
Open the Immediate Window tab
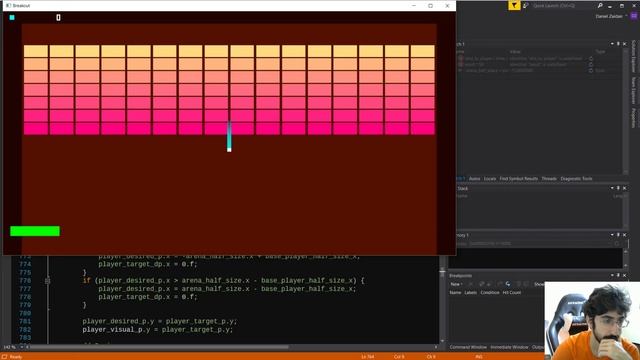click(509, 347)
